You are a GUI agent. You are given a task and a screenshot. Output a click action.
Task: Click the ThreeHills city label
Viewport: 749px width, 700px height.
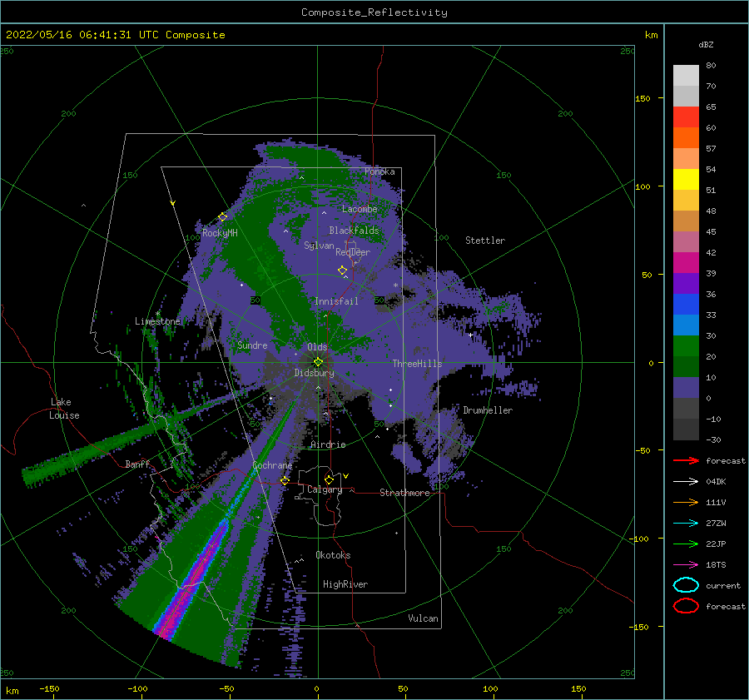coord(417,364)
